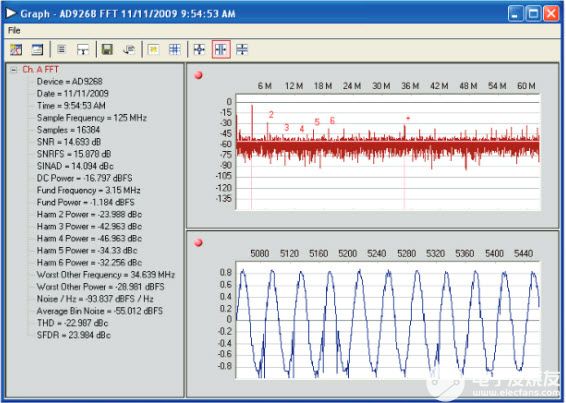The width and height of the screenshot is (566, 403).
Task: Open the File menu
Action: tap(14, 30)
